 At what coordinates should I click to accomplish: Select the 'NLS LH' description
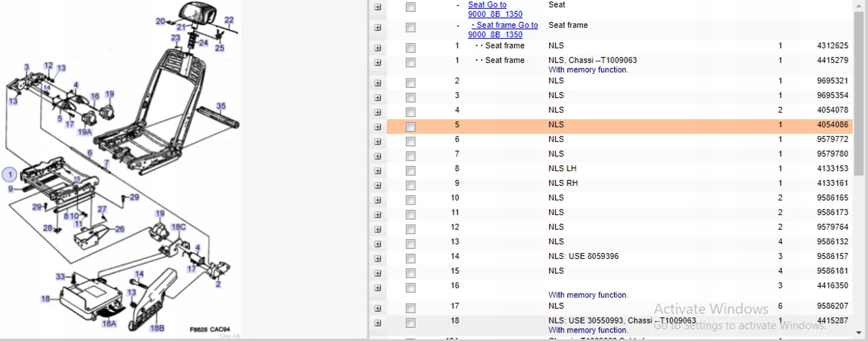point(562,168)
